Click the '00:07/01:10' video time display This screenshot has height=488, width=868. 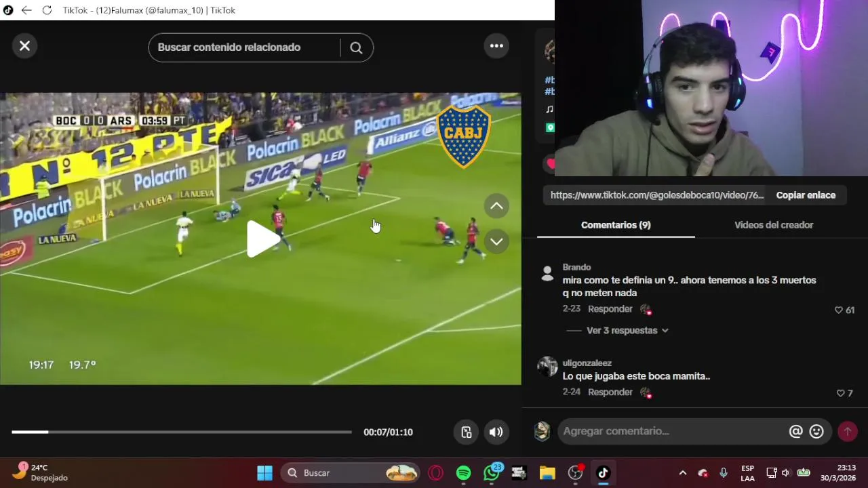[388, 432]
